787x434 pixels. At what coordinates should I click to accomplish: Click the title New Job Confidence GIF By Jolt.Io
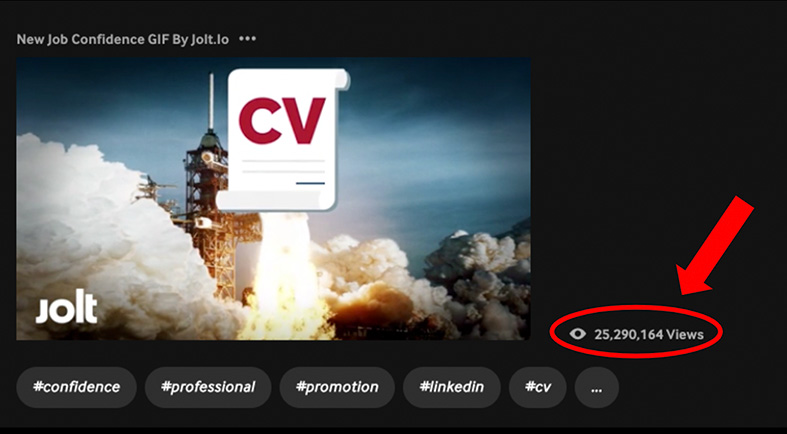(x=122, y=39)
